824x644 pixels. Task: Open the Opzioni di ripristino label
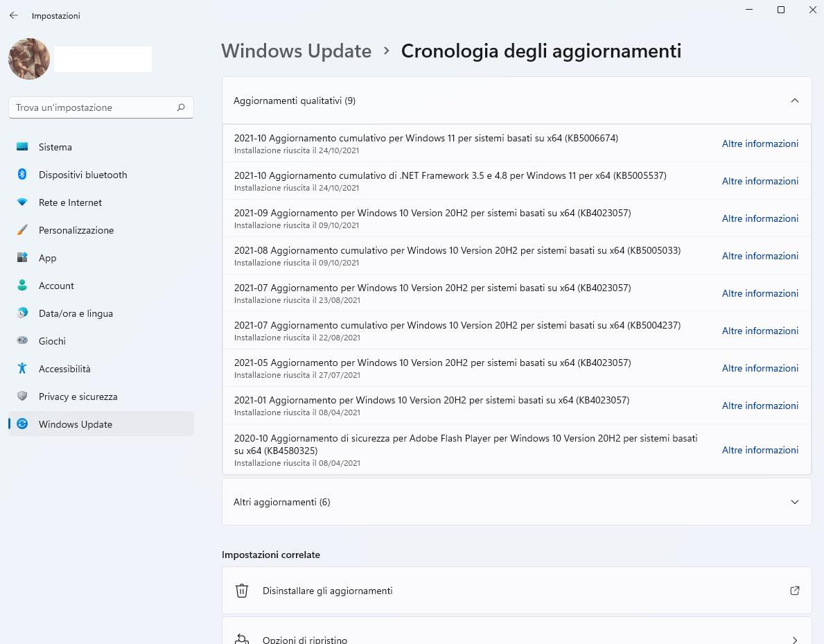305,640
